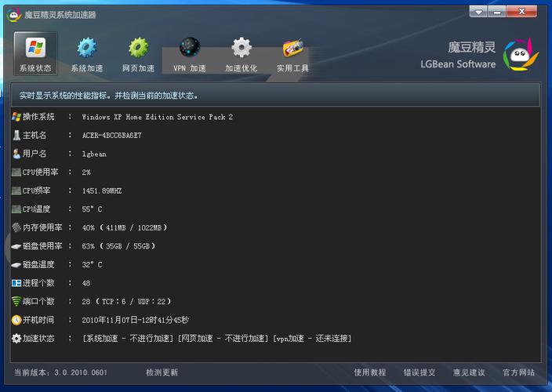Open the 实用工具 toolbox tab
The height and width of the screenshot is (392, 552).
point(292,54)
